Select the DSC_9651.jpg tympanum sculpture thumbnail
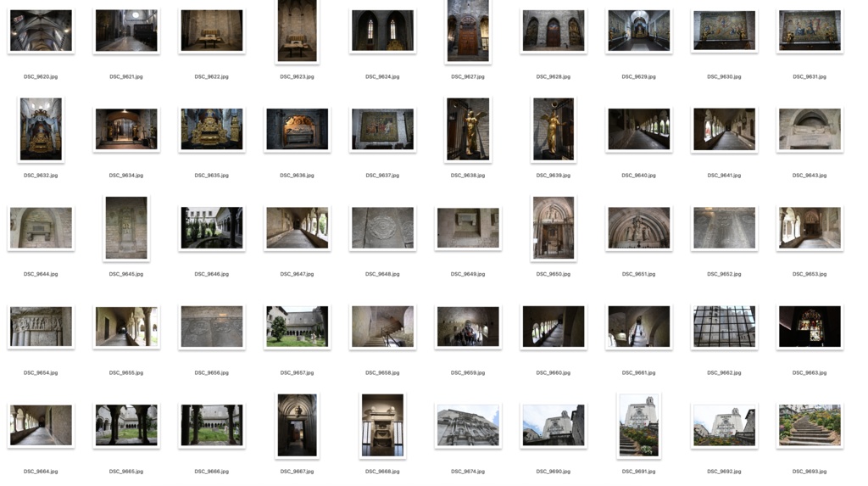 tap(639, 228)
